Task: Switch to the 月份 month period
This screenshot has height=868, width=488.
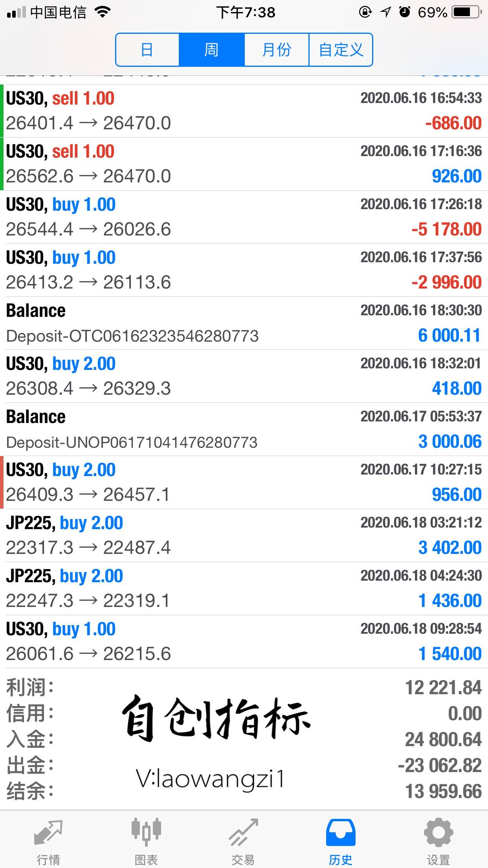Action: tap(277, 50)
